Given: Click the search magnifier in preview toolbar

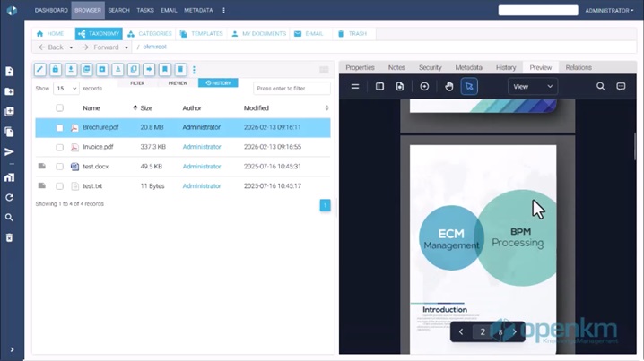Looking at the screenshot, I should [x=600, y=87].
